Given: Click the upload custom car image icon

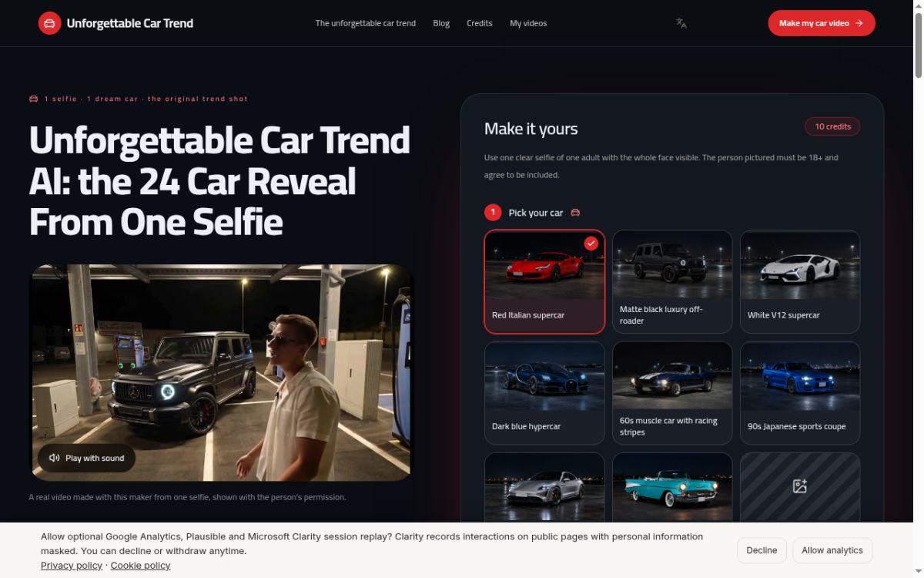Looking at the screenshot, I should coord(800,486).
